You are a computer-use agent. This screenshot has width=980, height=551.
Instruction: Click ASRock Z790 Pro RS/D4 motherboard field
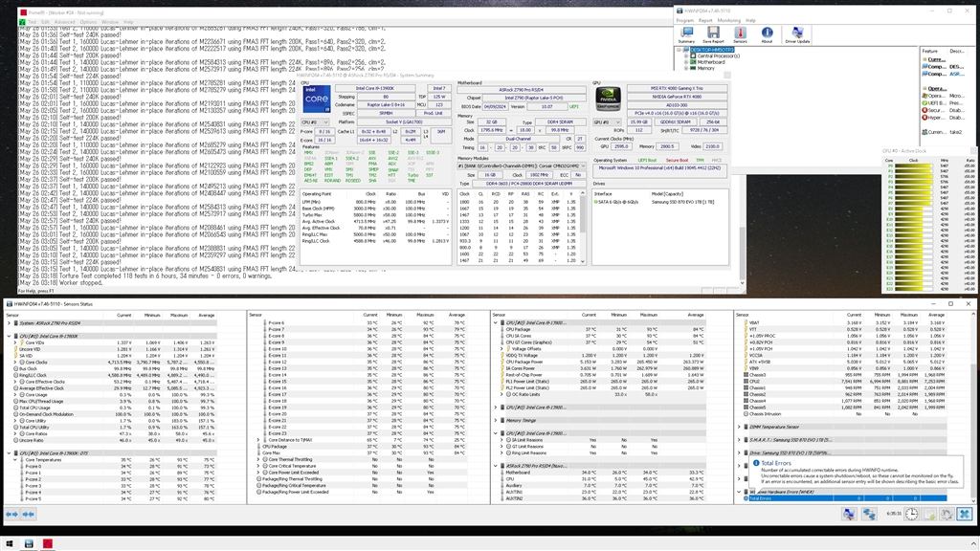point(521,90)
